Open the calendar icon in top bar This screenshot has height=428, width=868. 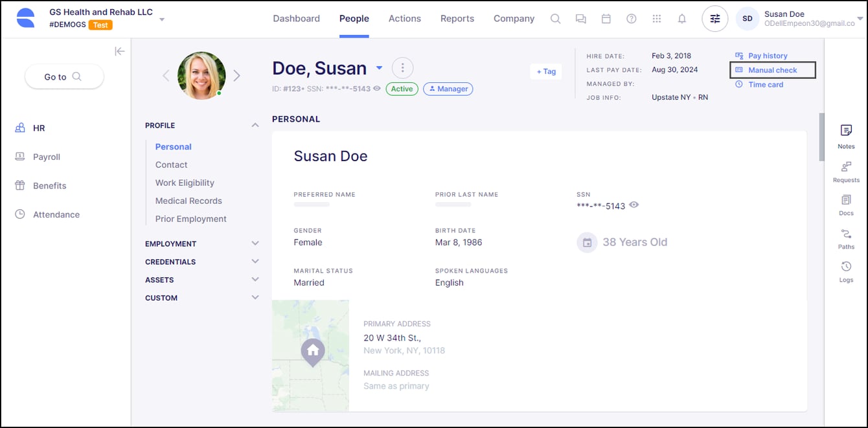(x=606, y=19)
